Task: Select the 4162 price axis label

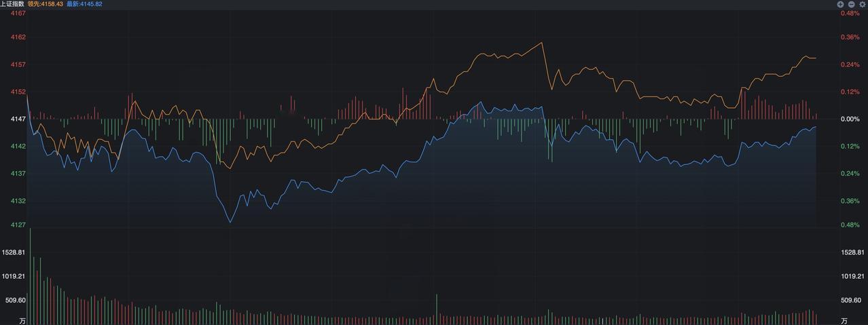Action: point(19,37)
